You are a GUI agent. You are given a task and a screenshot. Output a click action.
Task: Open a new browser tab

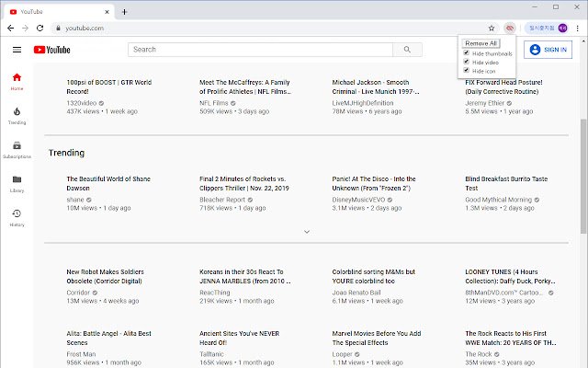pos(125,12)
